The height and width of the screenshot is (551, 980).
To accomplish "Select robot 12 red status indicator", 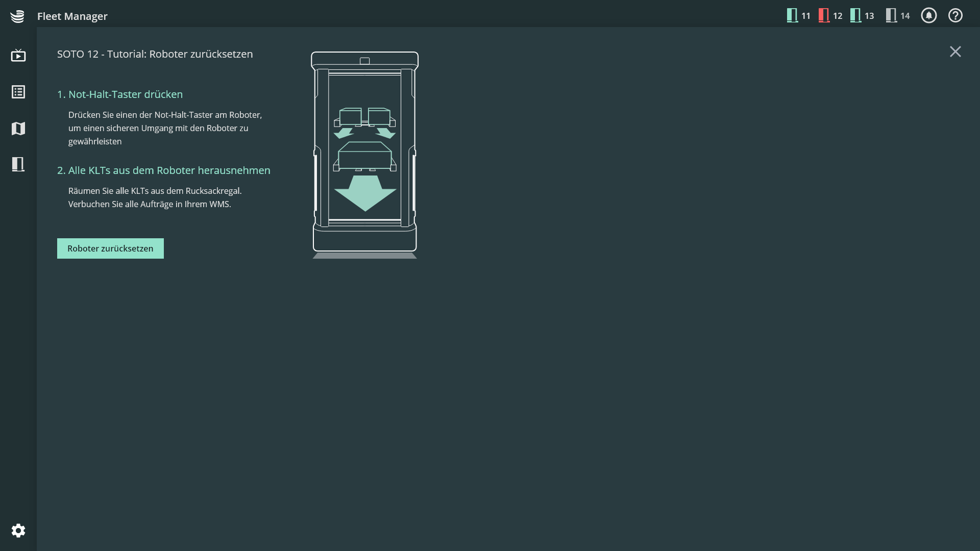I will pyautogui.click(x=830, y=16).
